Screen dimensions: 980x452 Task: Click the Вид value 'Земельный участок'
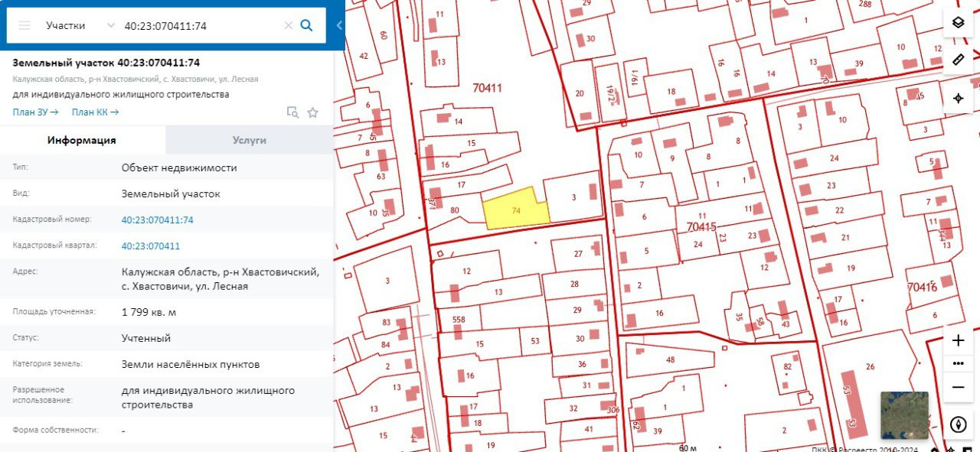[x=171, y=194]
